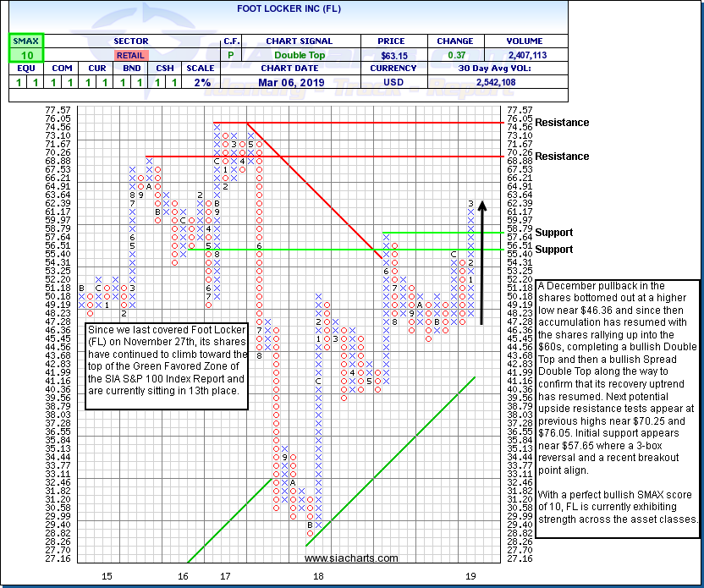Select the upper Resistance label
This screenshot has width=704, height=588.
point(562,123)
